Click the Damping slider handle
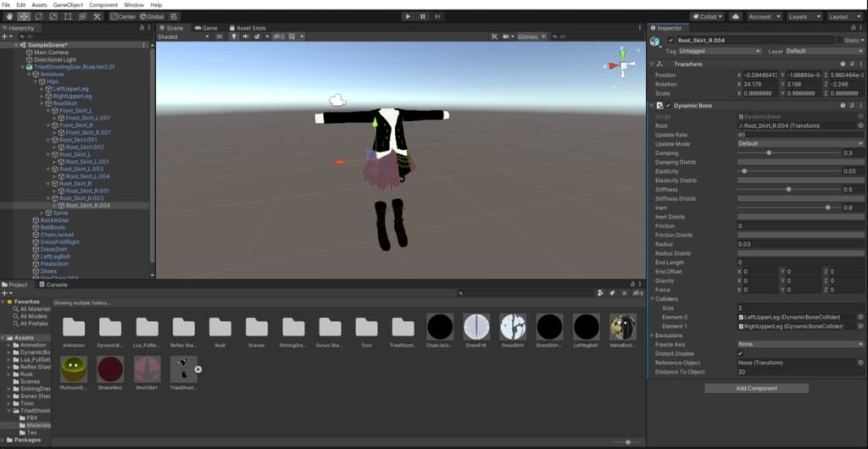The height and width of the screenshot is (449, 868). (x=769, y=152)
